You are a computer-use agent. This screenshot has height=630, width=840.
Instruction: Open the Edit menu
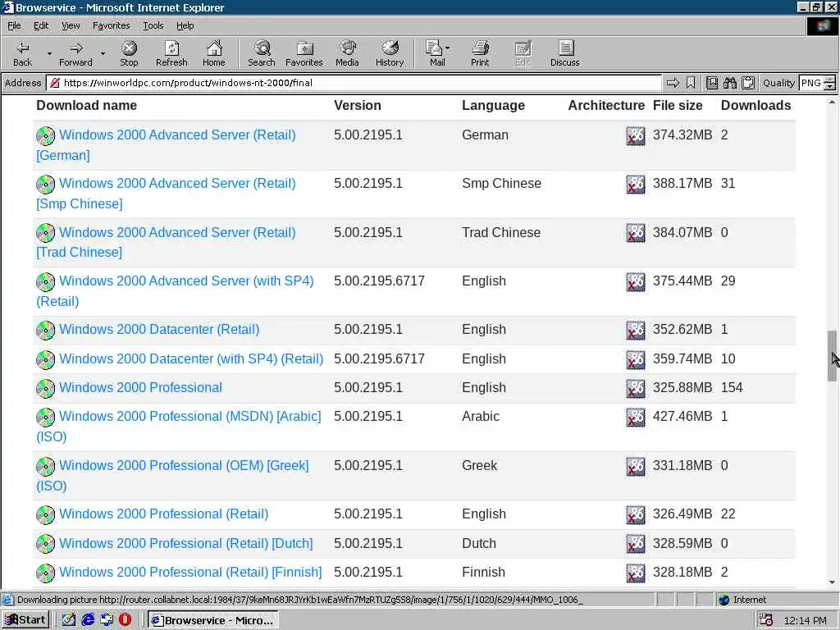(41, 25)
